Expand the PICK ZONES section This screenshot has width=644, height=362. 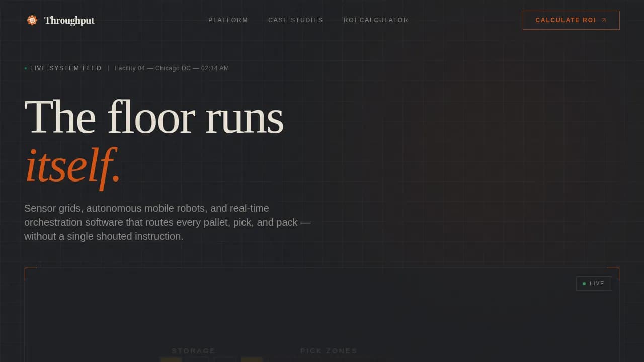click(x=329, y=351)
